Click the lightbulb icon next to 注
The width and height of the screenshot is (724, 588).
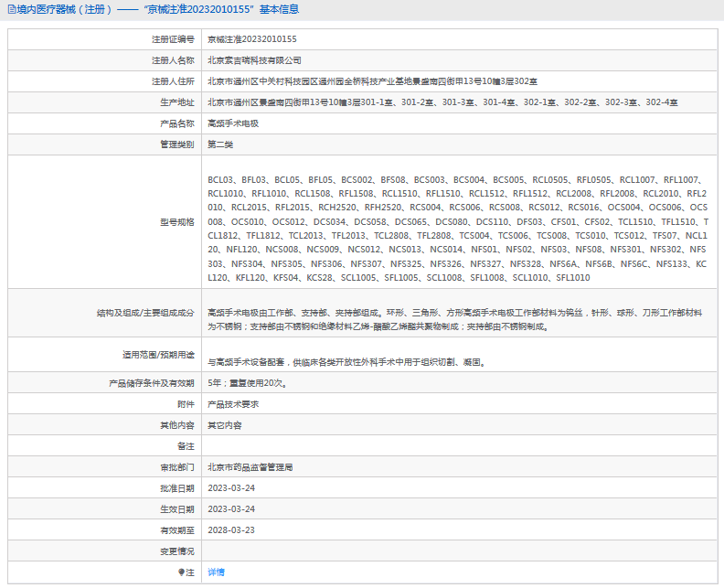click(182, 572)
